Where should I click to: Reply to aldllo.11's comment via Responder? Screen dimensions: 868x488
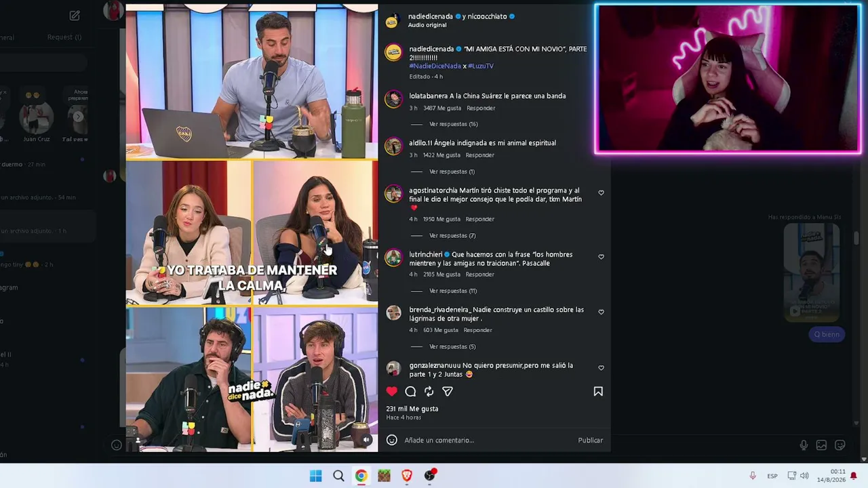pyautogui.click(x=479, y=155)
